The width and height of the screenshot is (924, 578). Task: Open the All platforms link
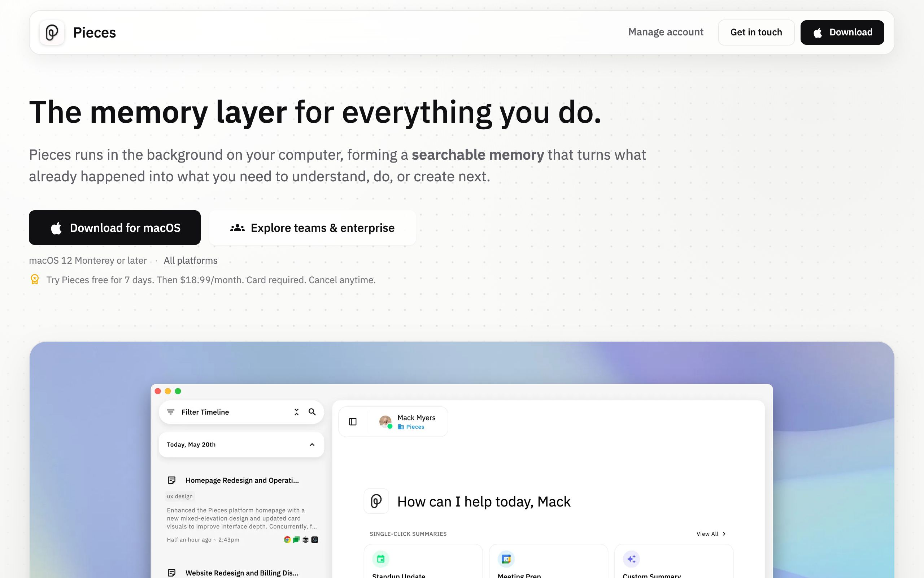[191, 260]
